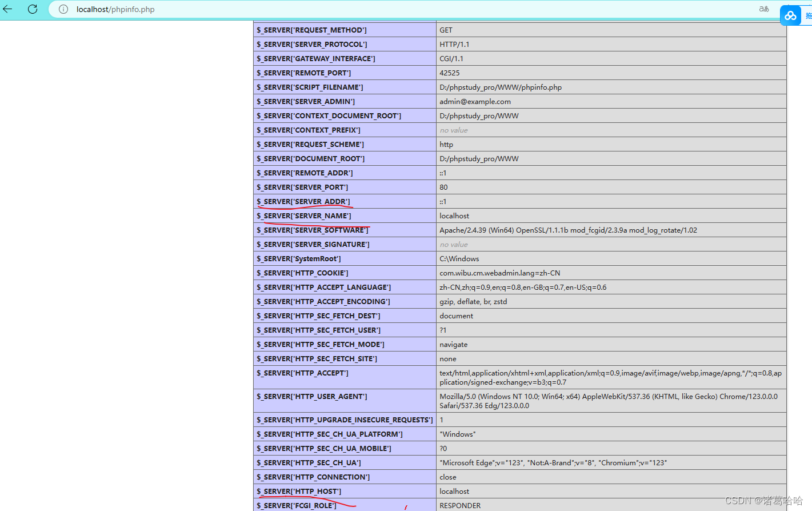Select the text/html,application/xhtml+xml accept value
Image resolution: width=812 pixels, height=511 pixels.
click(611, 377)
